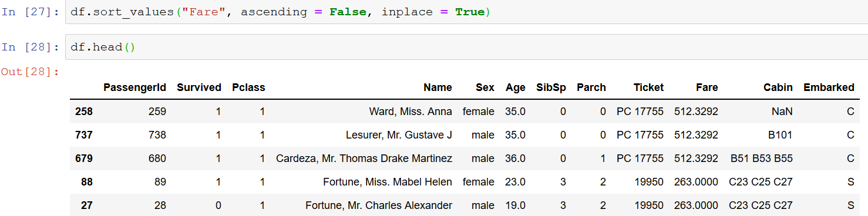Click Ticket PC 17755 in Lesurer row

pos(640,134)
